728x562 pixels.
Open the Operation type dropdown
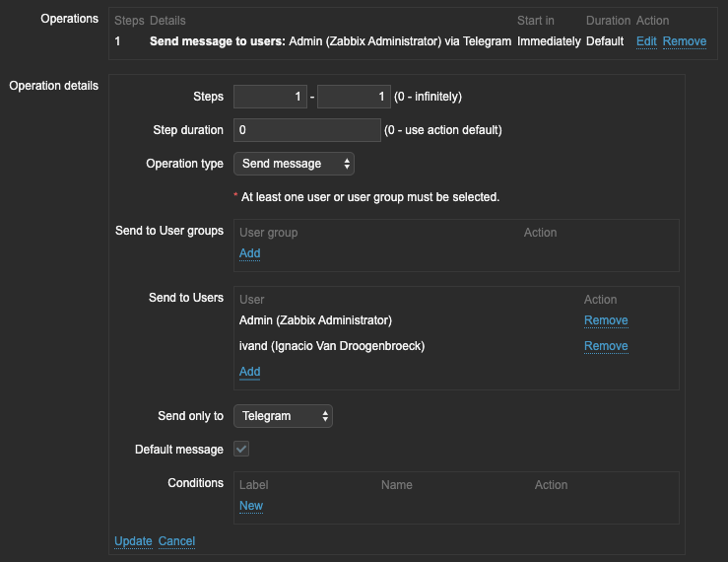(294, 164)
